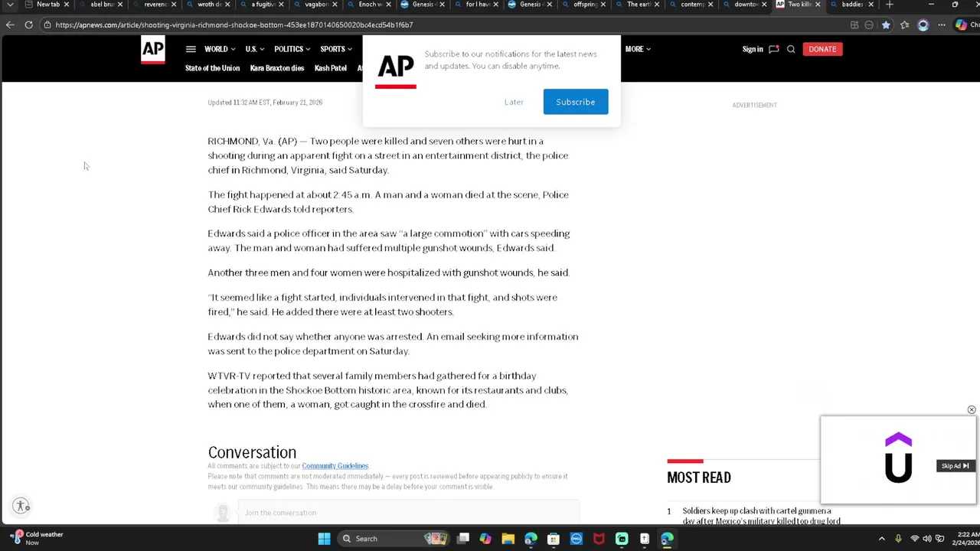Close the 'Two kille' active tab
Screen dimensions: 980x551
pos(818,5)
